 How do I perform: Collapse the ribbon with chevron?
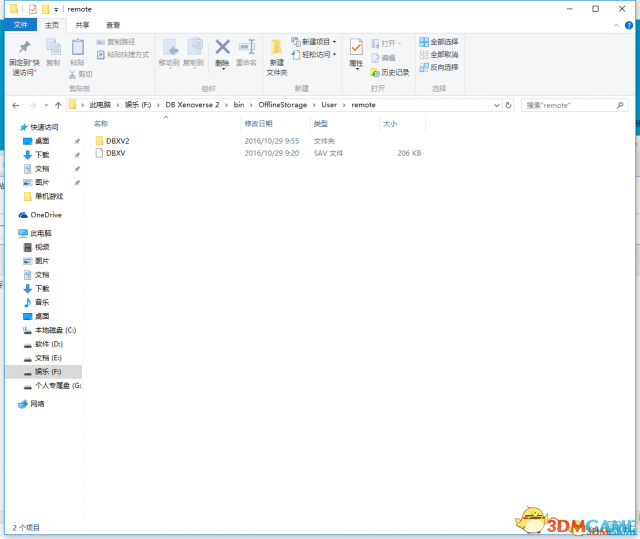click(616, 25)
